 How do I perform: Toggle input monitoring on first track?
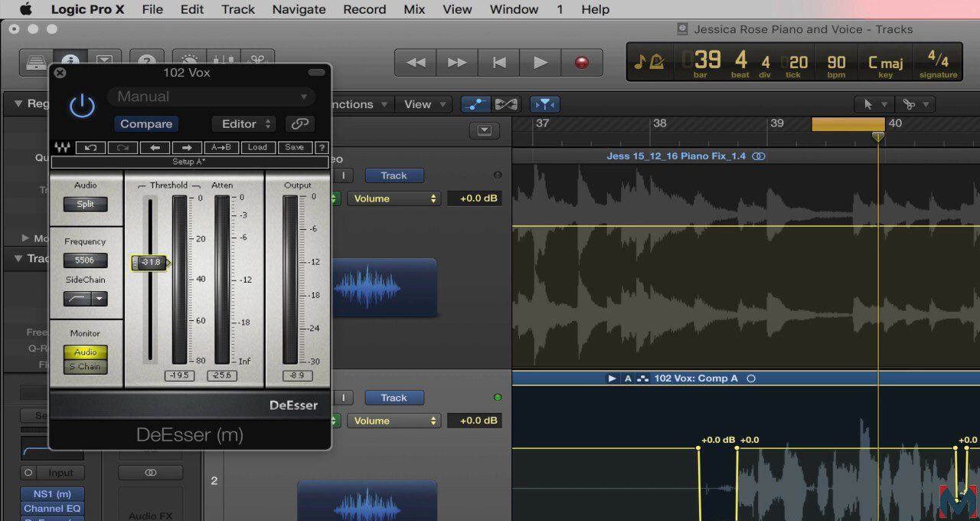[x=343, y=175]
